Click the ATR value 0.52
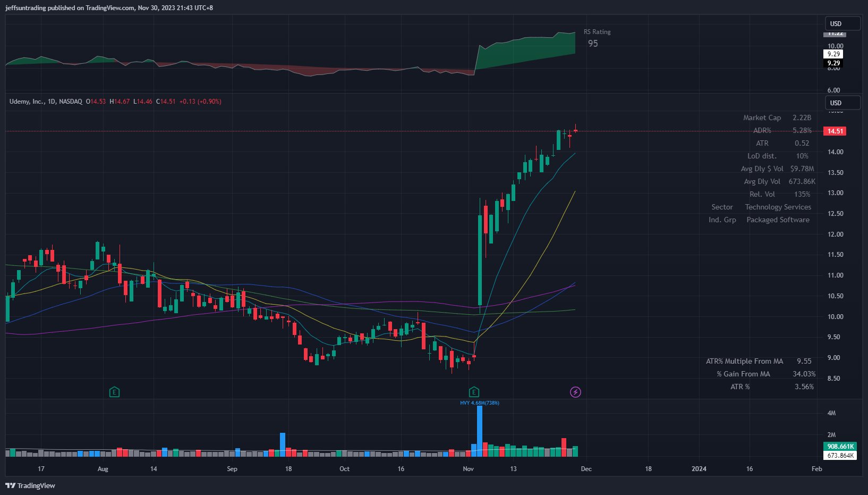 coord(802,144)
